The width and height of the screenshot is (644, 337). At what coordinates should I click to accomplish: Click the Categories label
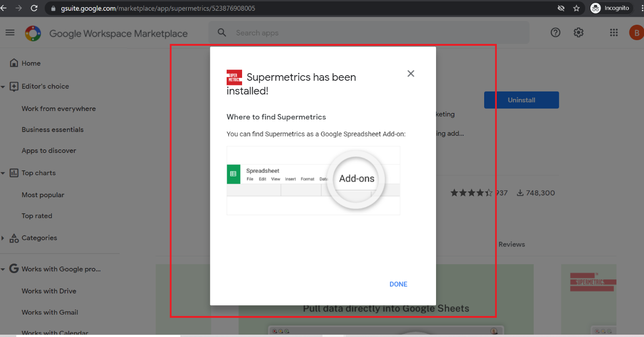pos(39,238)
